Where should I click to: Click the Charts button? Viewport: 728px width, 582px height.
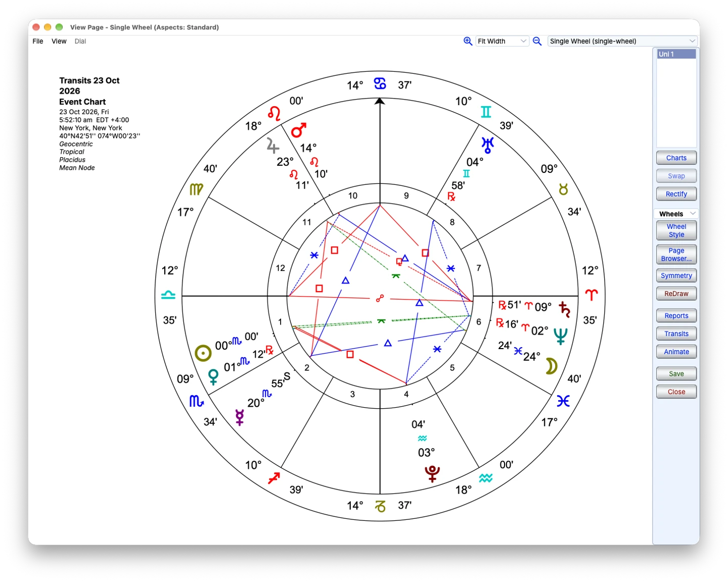coord(676,158)
